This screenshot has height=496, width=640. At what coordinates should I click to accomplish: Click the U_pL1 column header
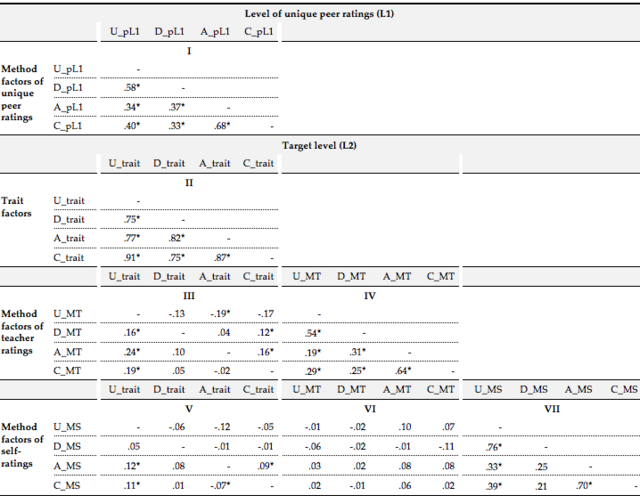125,32
